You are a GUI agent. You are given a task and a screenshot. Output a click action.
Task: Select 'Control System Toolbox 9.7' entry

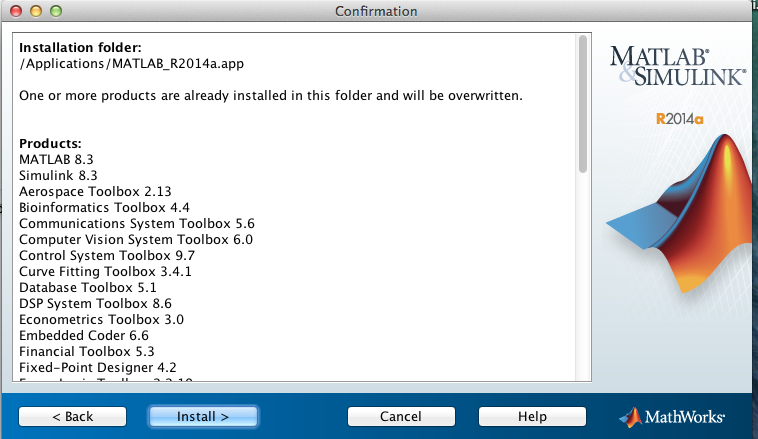pos(107,255)
